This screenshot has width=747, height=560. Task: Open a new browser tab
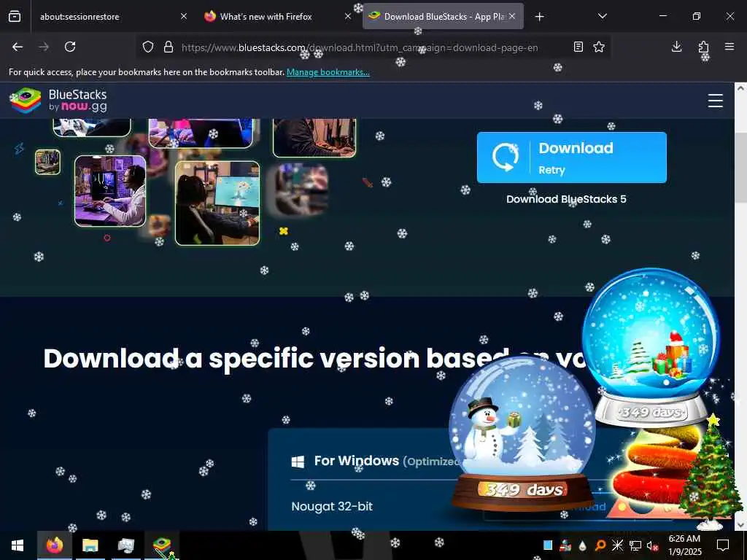tap(539, 17)
